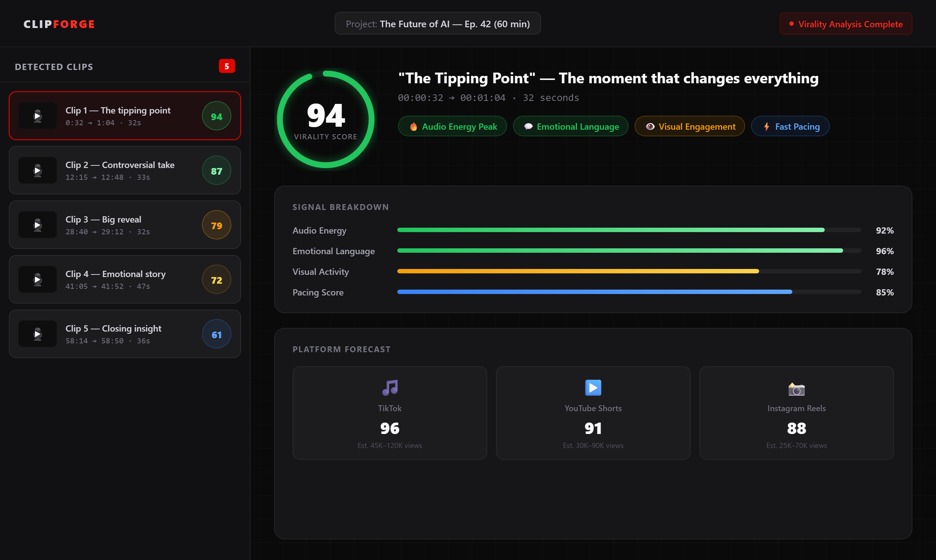This screenshot has width=936, height=560.
Task: Click the TikTok music note icon
Action: click(390, 388)
